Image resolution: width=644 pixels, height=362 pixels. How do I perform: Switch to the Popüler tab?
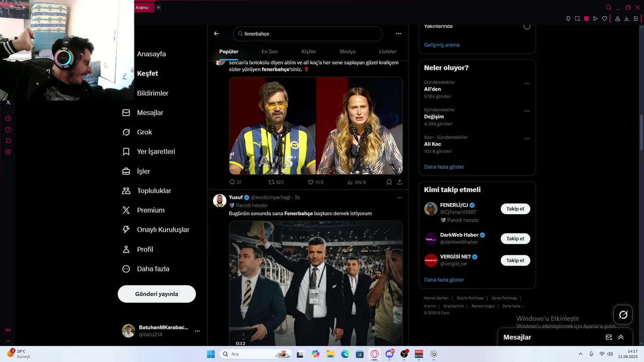[x=229, y=51]
